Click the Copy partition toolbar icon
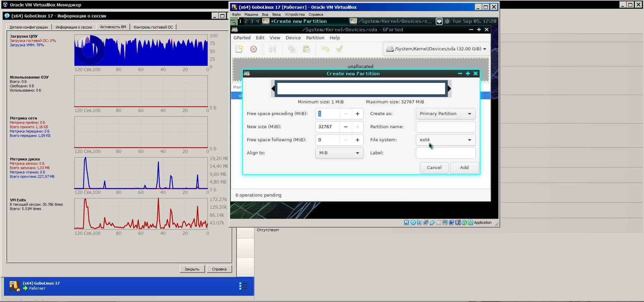The width and height of the screenshot is (644, 302). [291, 49]
